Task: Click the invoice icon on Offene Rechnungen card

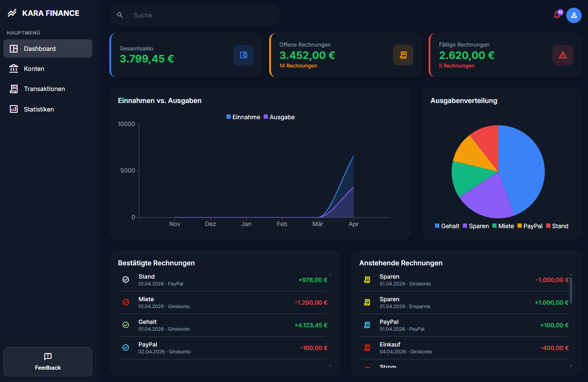Action: (x=403, y=55)
